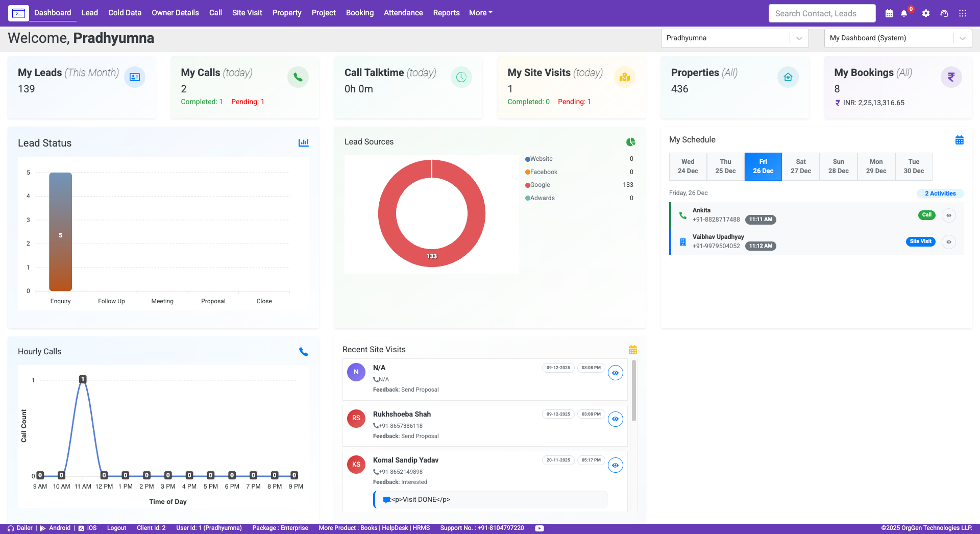Open Rukhshoeba Shah's visit via eye icon
The width and height of the screenshot is (980, 534).
coord(615,419)
